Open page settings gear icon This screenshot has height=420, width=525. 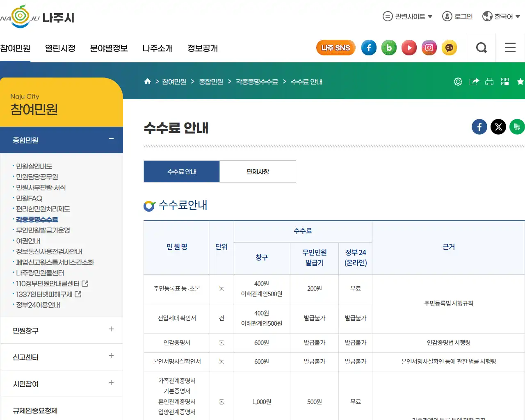coord(458,82)
